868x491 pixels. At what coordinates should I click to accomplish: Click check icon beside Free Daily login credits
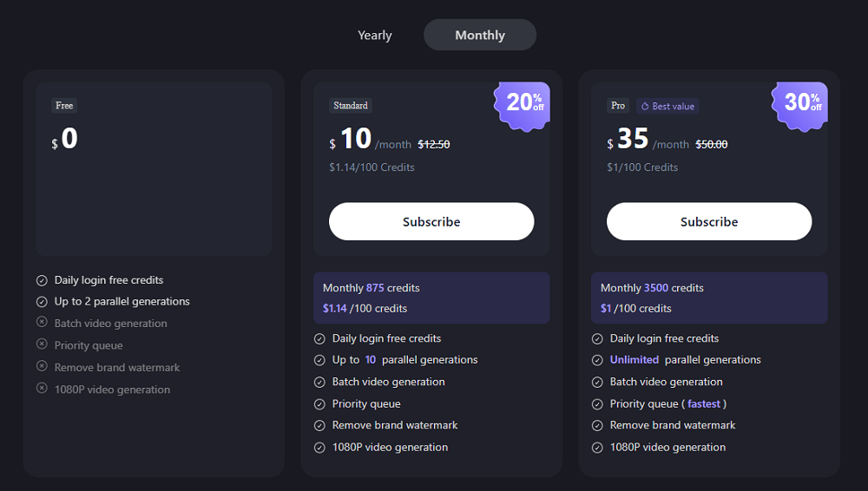coord(42,280)
